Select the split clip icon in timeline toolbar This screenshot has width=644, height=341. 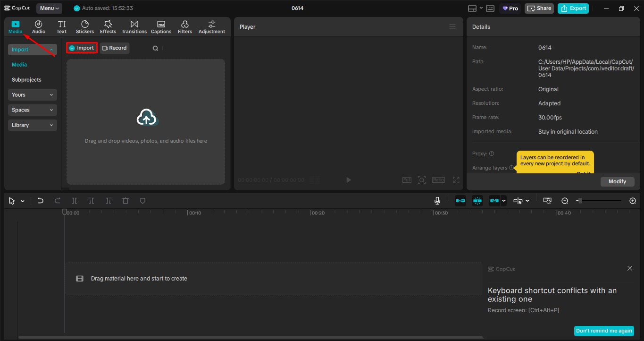[74, 200]
